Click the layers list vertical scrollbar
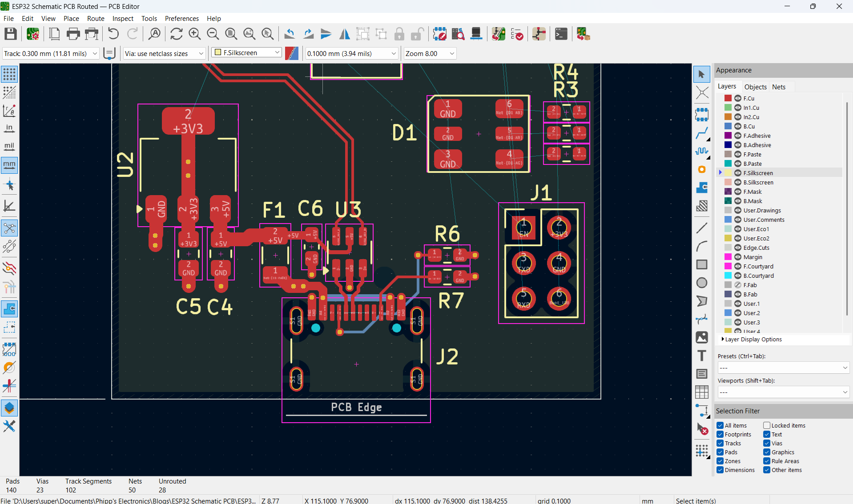Image resolution: width=853 pixels, height=504 pixels. pos(847,209)
